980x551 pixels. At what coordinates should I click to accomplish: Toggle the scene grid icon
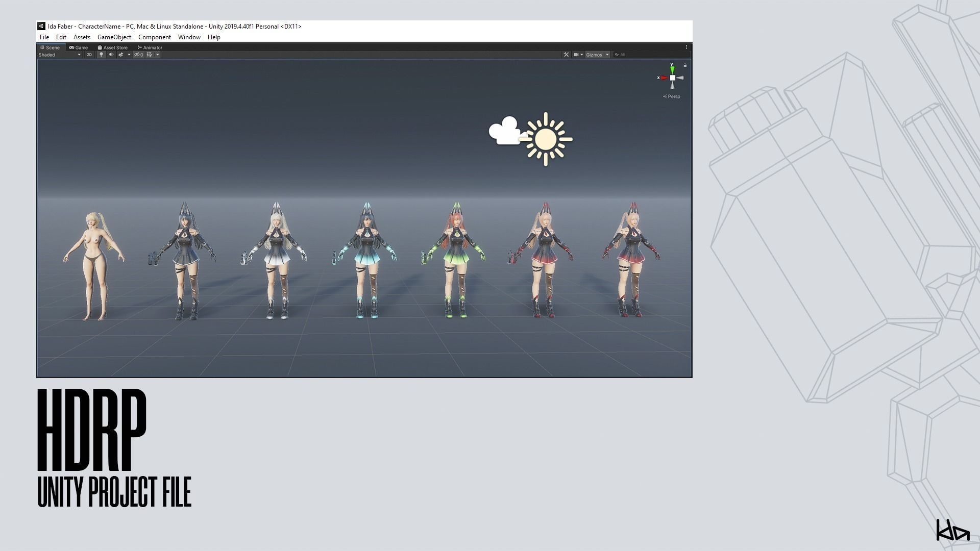point(150,55)
